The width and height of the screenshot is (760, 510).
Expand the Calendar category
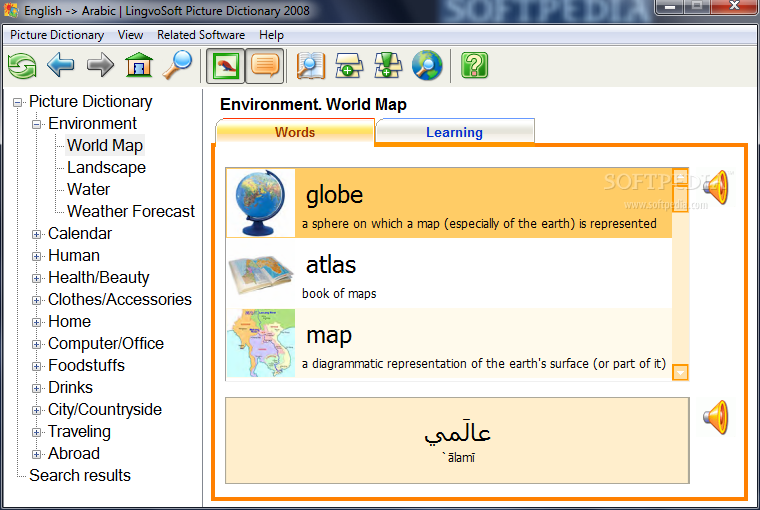36,235
